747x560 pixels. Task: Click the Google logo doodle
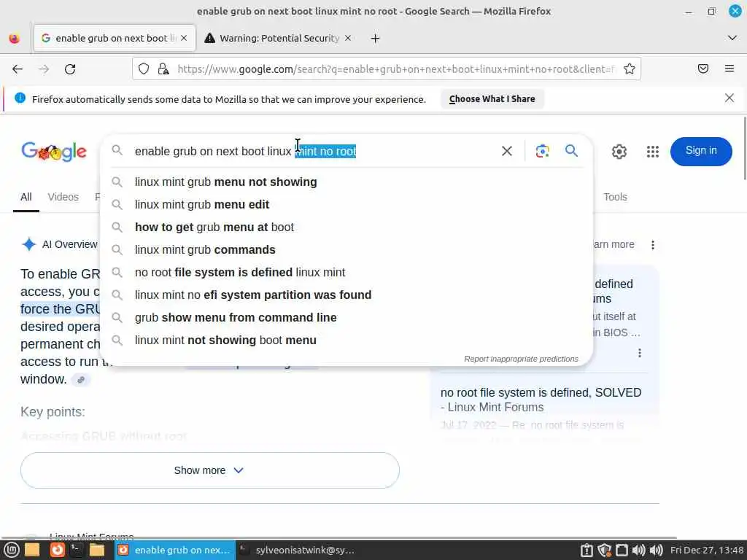(x=54, y=152)
